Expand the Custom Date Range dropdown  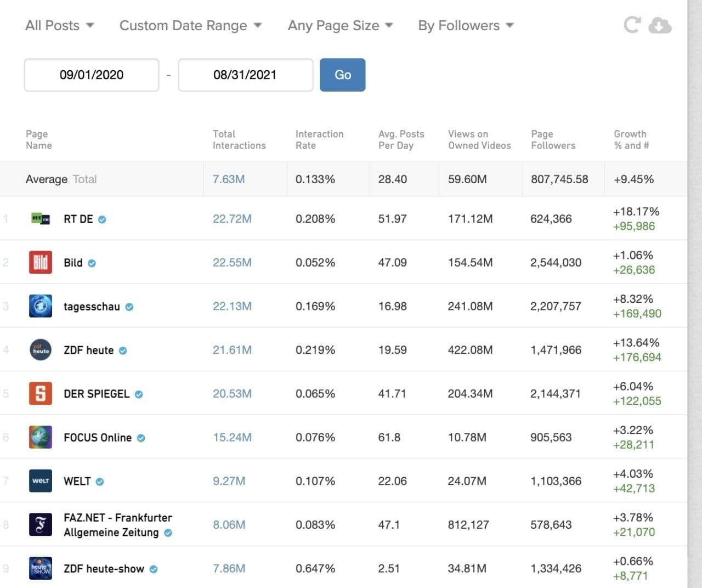190,26
